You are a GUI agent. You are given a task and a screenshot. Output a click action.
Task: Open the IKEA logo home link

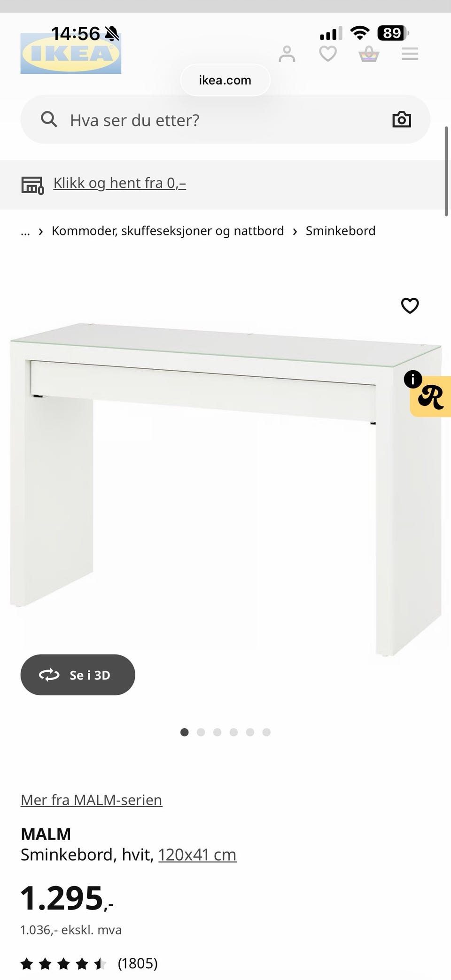tap(71, 54)
